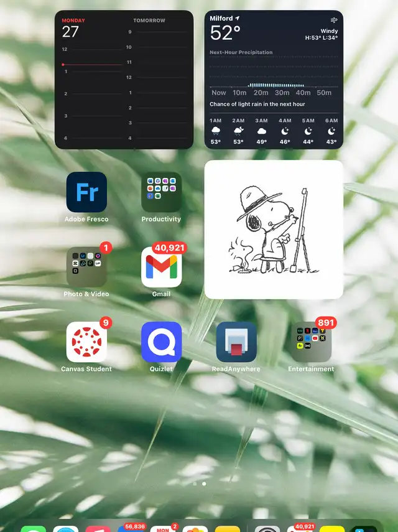
Task: Tap the first home screen page dot
Action: 195,483
